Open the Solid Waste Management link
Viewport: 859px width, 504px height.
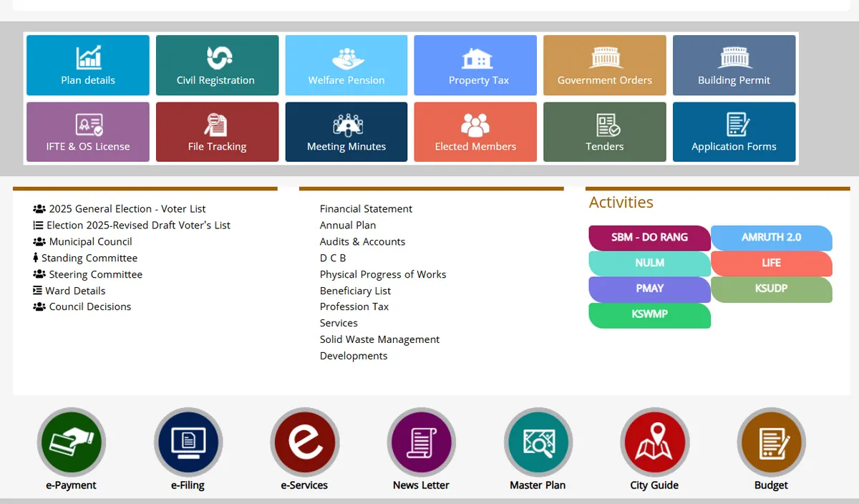(379, 339)
